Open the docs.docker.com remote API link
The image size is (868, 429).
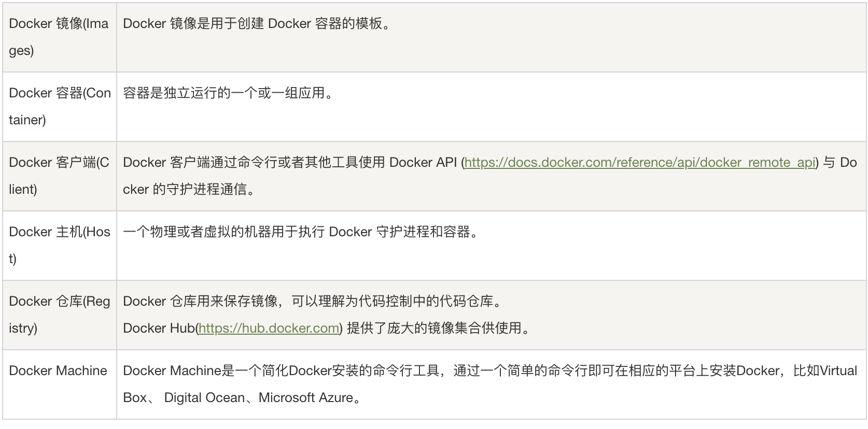(x=640, y=163)
